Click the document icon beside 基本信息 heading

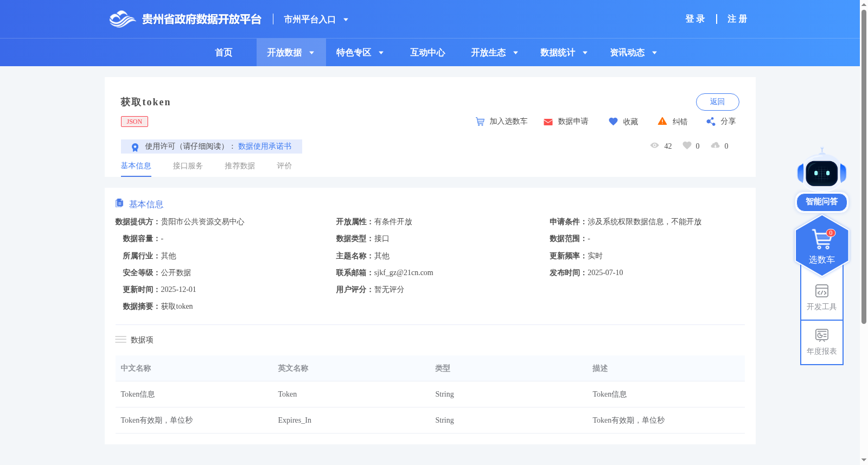click(x=119, y=203)
